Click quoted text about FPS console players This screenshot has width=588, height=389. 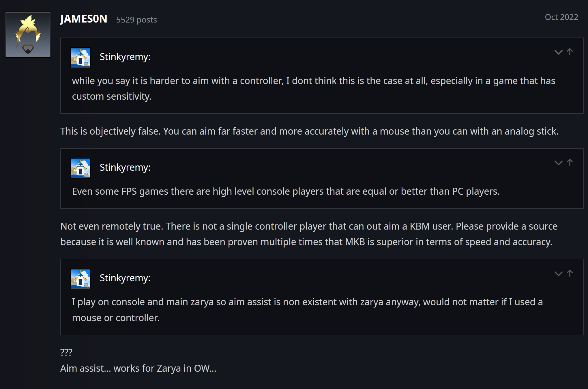pos(286,191)
